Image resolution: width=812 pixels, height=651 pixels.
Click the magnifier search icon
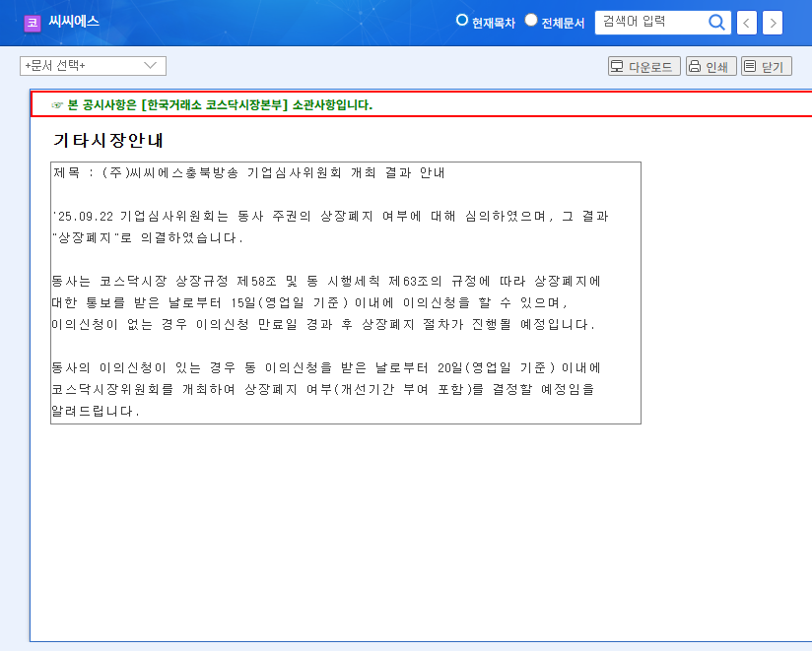pos(716,23)
